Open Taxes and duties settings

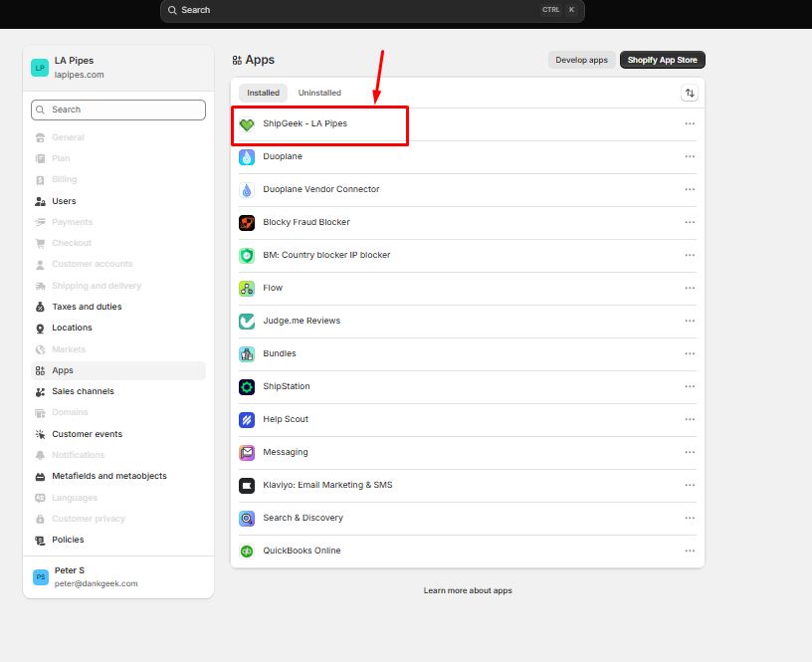pos(118,307)
